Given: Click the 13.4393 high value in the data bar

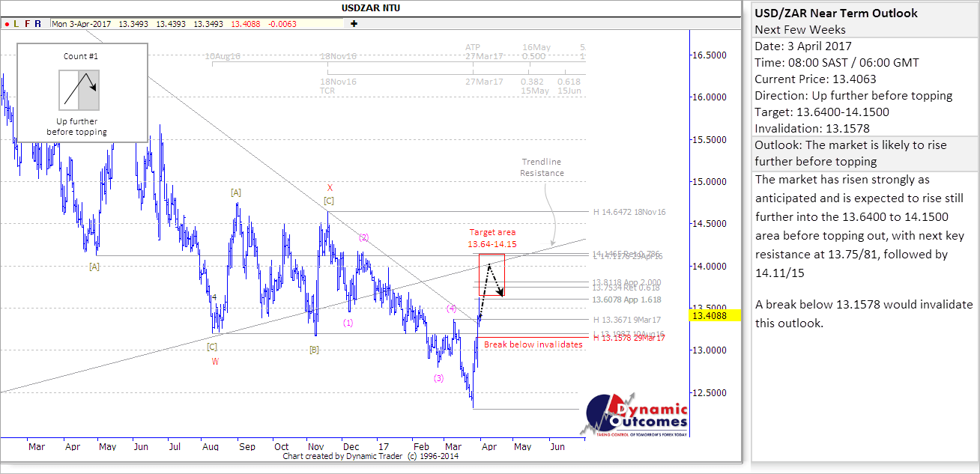Looking at the screenshot, I should [x=171, y=24].
